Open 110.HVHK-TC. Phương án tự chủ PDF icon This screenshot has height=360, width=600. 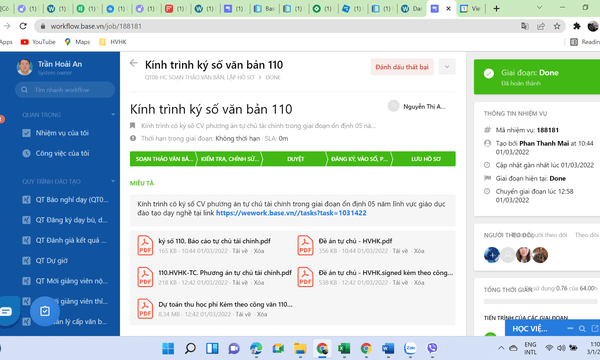pyautogui.click(x=145, y=277)
